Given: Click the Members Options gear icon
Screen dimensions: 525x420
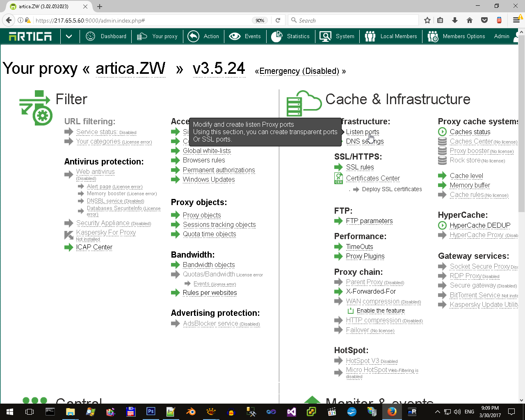Looking at the screenshot, I should pos(433,37).
